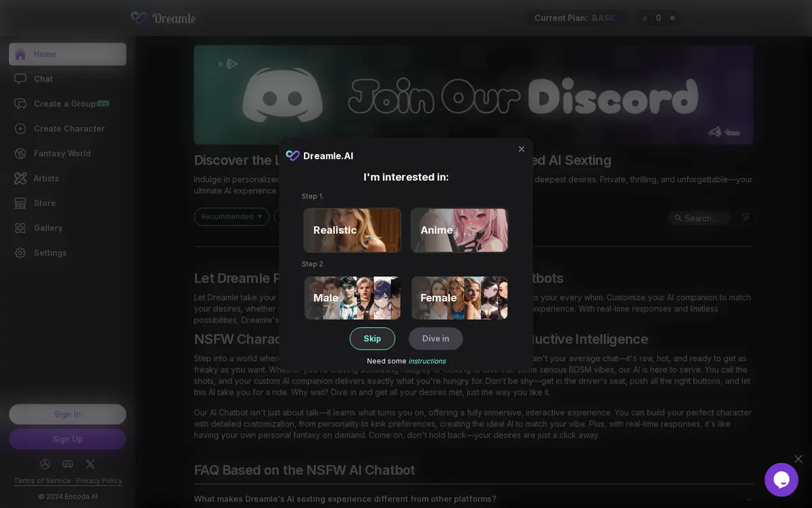Open the live chat support bubble

tap(782, 480)
